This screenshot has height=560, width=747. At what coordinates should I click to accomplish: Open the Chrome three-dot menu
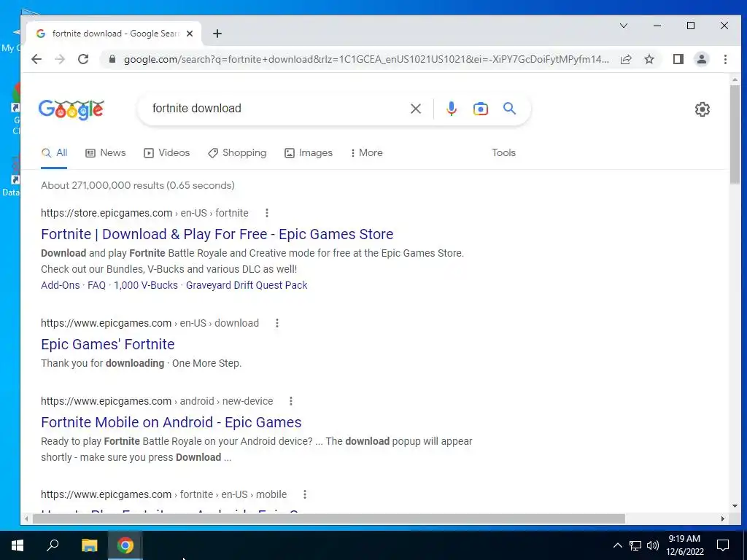coord(725,59)
